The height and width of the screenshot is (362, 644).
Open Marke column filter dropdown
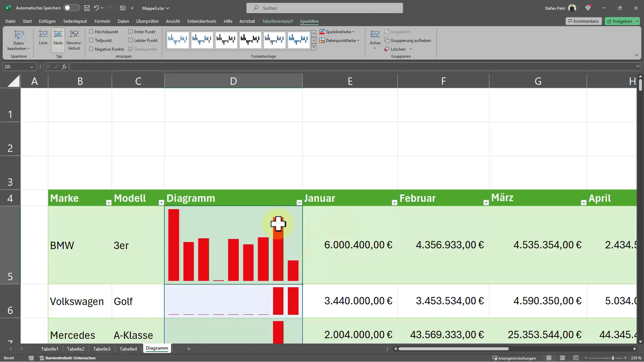click(x=108, y=202)
